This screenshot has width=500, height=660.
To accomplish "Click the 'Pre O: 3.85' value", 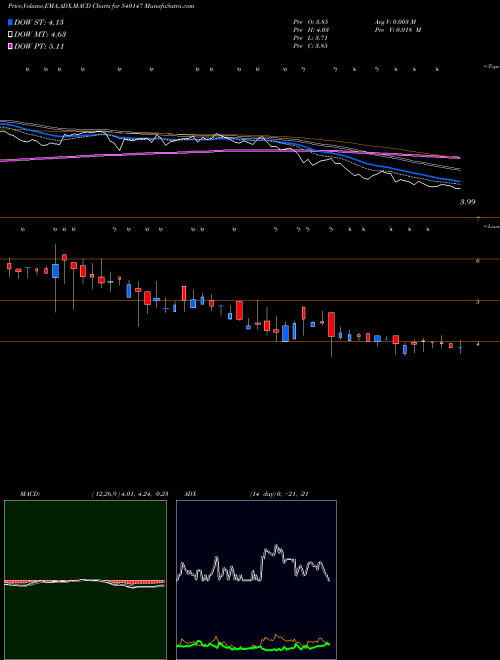I will coord(311,22).
